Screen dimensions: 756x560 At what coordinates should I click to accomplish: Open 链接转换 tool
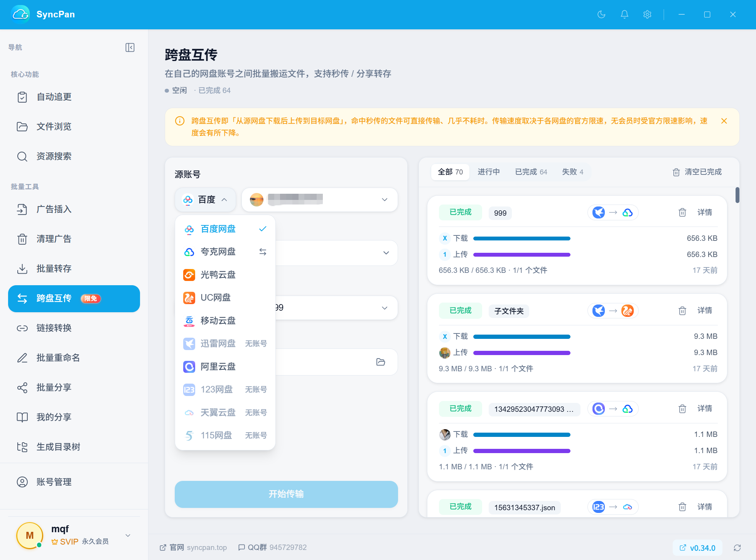(74, 328)
